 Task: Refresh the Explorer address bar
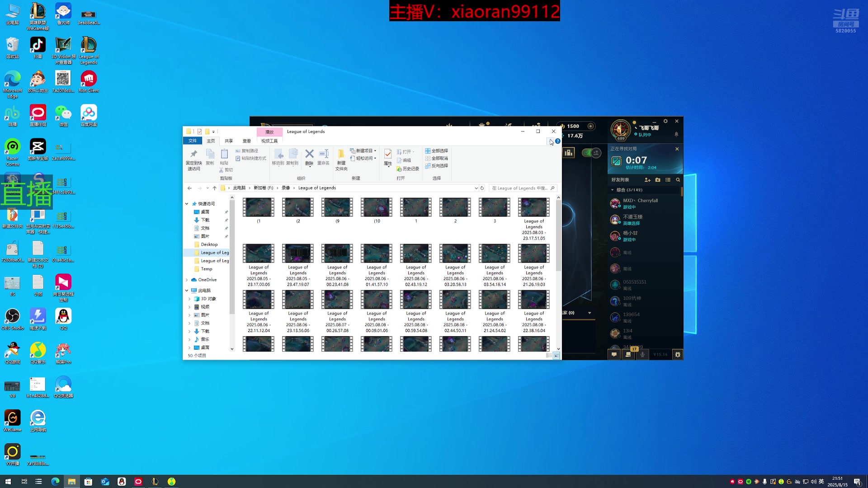coord(482,188)
